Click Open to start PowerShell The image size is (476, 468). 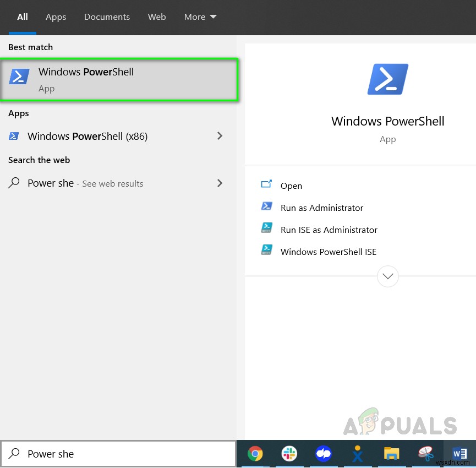coord(291,186)
